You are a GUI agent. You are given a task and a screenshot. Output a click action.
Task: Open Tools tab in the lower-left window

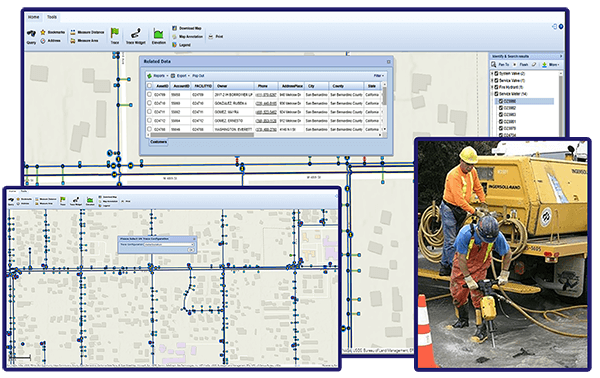(24, 191)
